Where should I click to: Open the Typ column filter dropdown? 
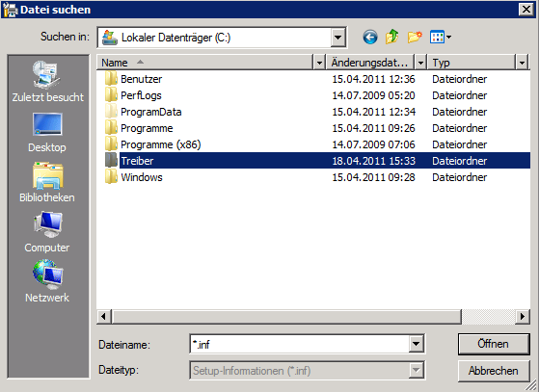(522, 63)
